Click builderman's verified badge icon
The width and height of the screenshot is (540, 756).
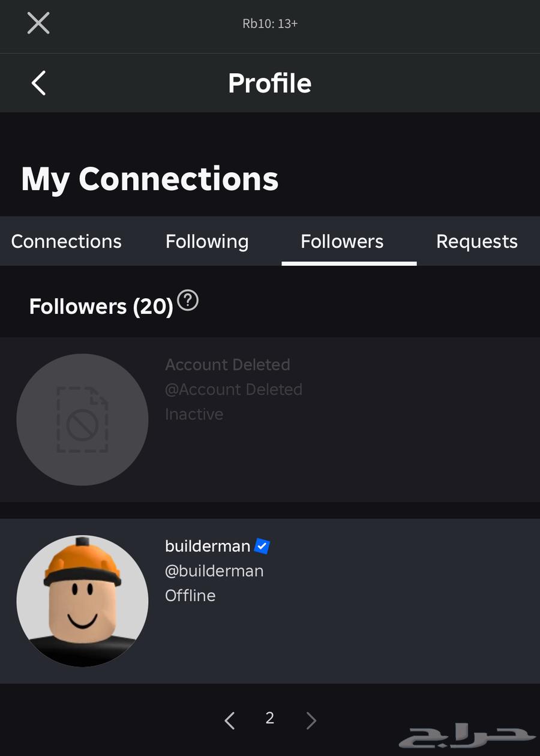[262, 546]
